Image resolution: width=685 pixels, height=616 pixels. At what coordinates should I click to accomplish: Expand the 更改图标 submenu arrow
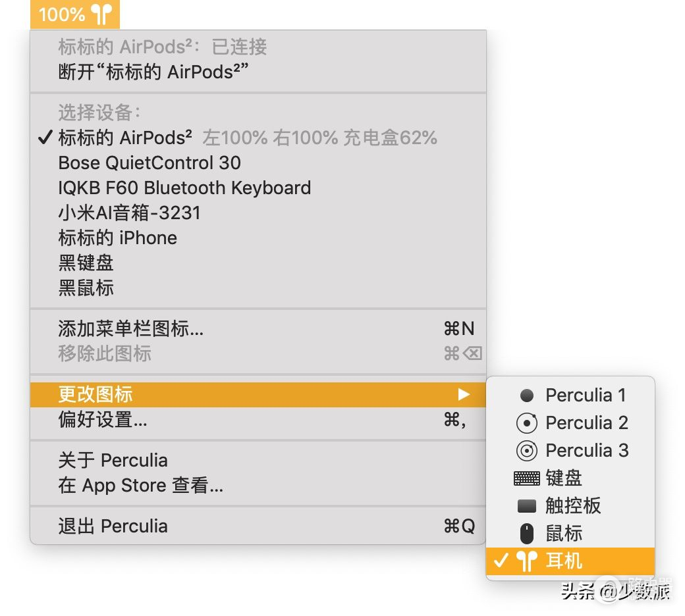(x=464, y=395)
